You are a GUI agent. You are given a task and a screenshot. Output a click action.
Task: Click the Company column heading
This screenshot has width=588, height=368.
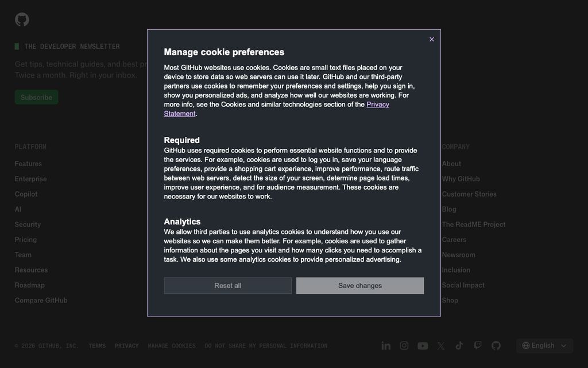pyautogui.click(x=455, y=147)
